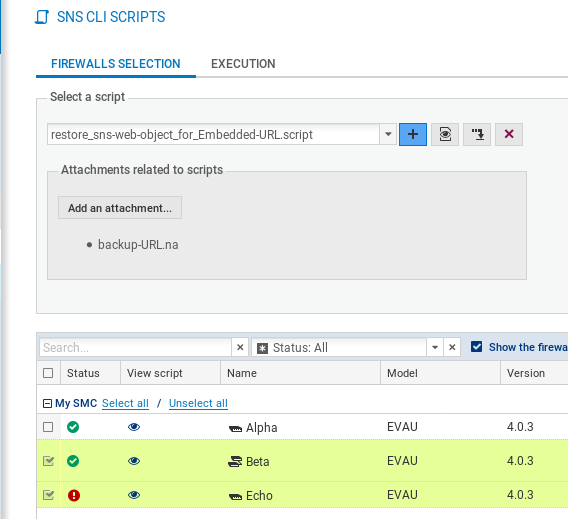Check the Alpha firewall checkbox
This screenshot has height=519, width=568.
48,427
